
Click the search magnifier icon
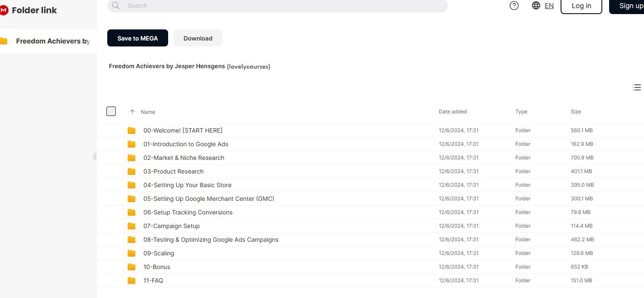point(115,6)
